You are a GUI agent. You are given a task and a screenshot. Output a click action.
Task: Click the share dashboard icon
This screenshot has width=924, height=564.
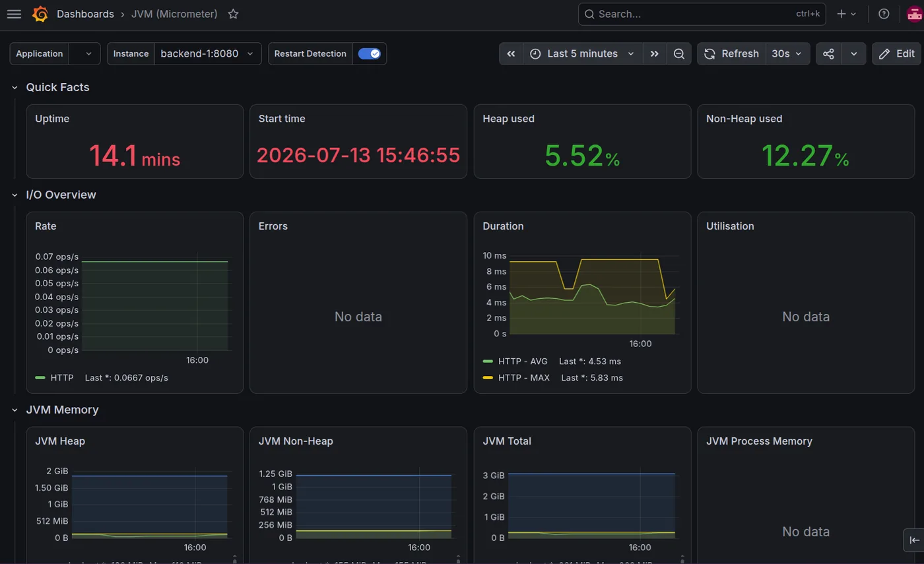pyautogui.click(x=828, y=54)
